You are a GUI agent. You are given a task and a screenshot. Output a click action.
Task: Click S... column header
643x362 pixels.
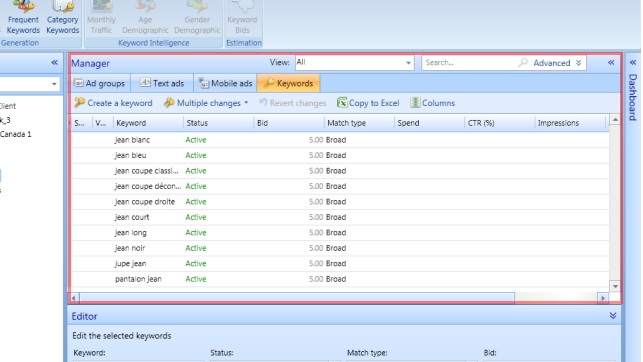tap(82, 123)
